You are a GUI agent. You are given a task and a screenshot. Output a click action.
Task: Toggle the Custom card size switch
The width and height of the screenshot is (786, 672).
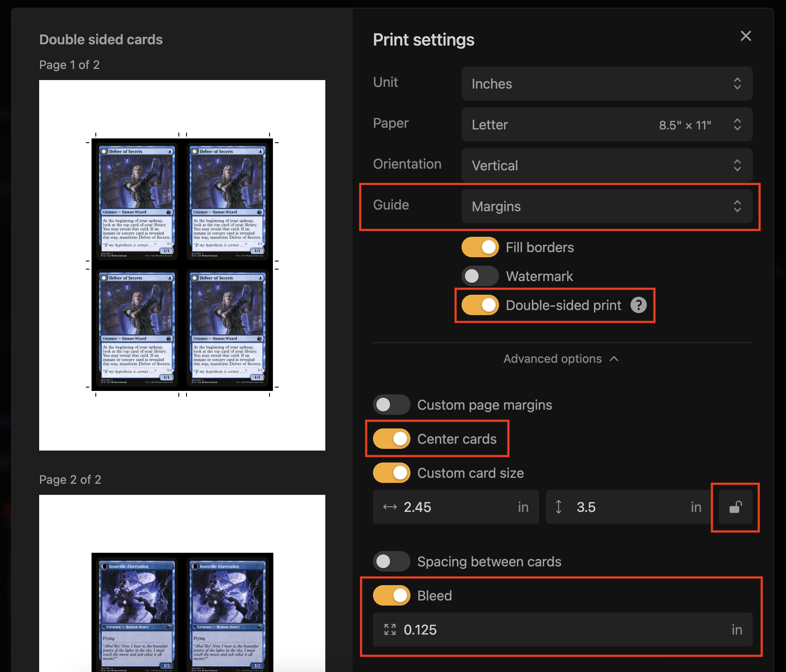coord(392,473)
